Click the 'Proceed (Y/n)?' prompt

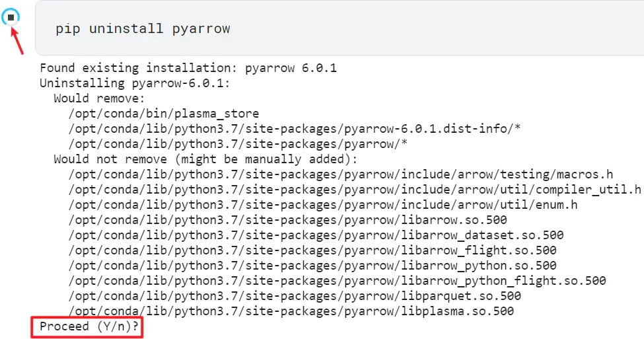[89, 326]
